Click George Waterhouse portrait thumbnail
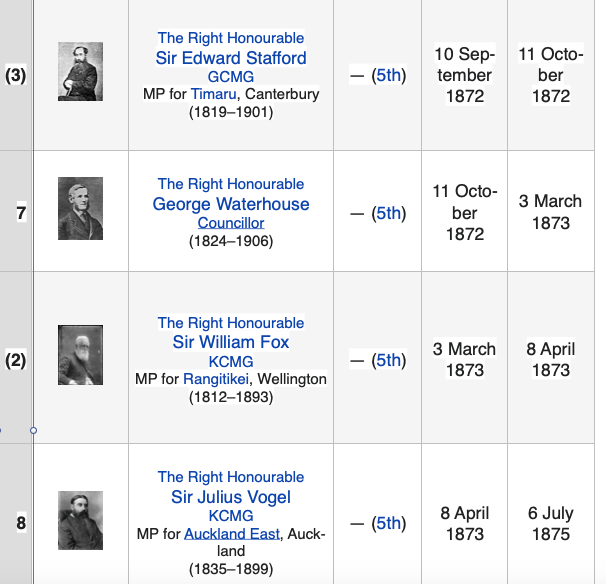 point(80,208)
